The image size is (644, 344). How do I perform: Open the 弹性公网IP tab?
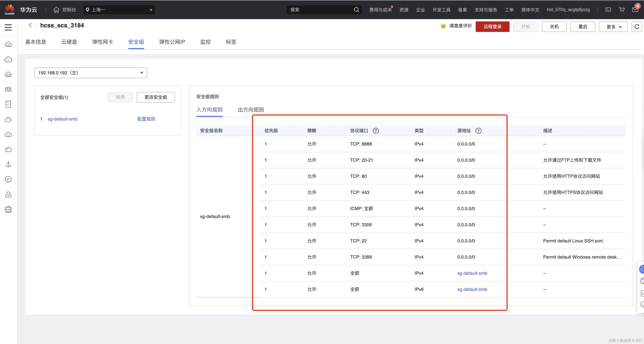[172, 42]
